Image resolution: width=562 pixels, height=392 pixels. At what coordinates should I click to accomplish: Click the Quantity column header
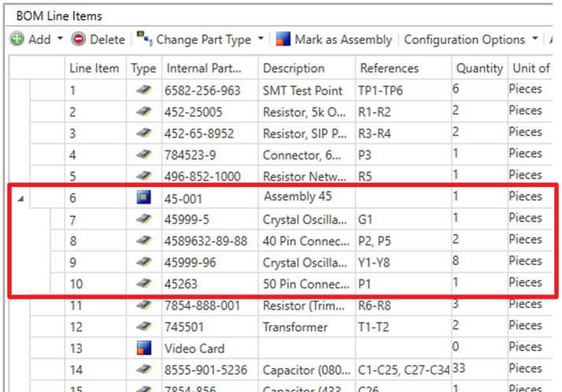tap(478, 68)
